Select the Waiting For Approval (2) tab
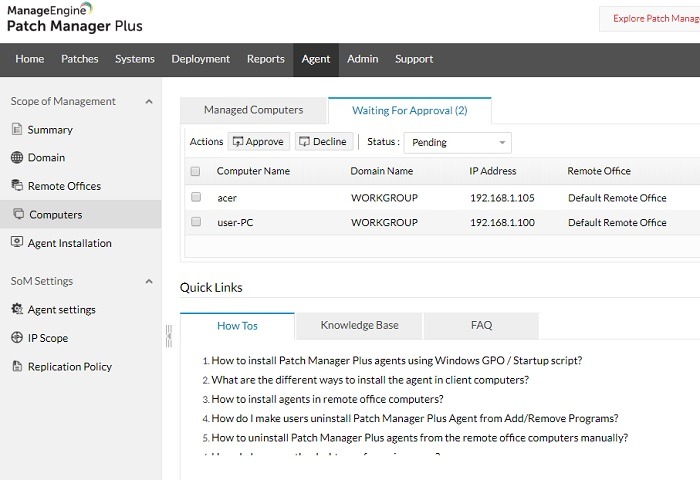The height and width of the screenshot is (480, 700). (409, 110)
